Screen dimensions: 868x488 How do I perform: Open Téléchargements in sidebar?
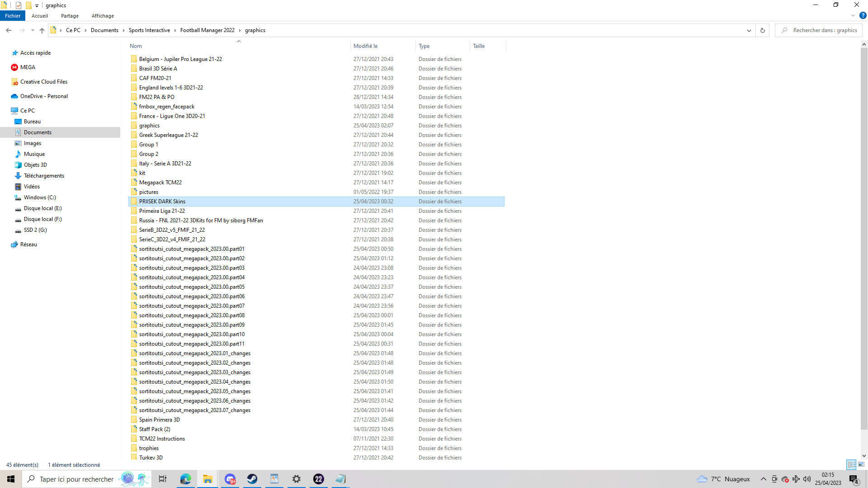44,176
